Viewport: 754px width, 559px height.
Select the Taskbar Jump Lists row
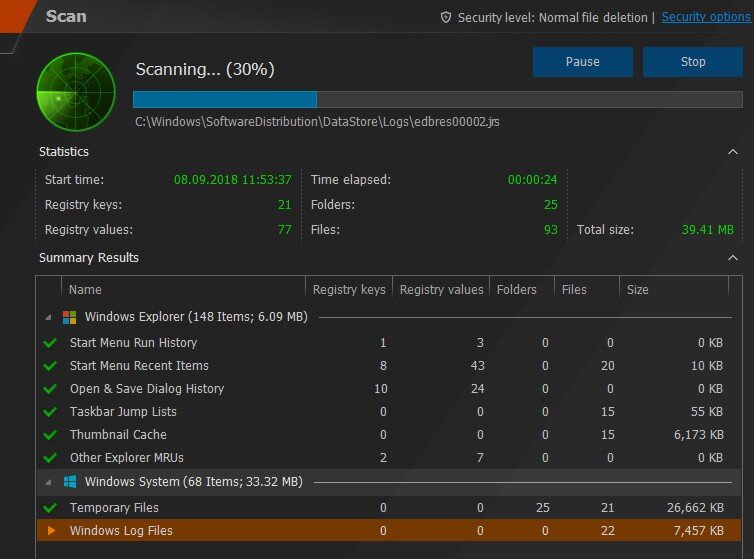tap(389, 412)
